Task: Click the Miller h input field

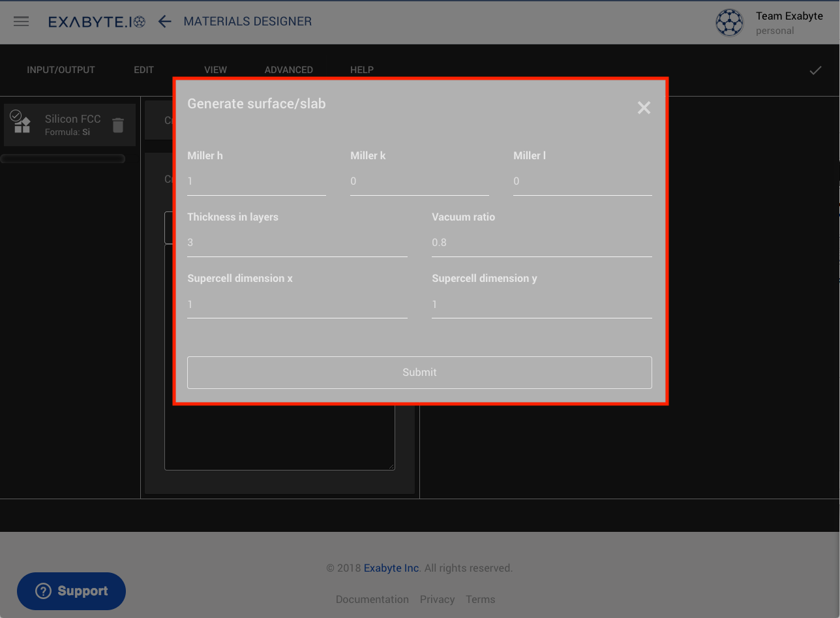Action: [256, 181]
